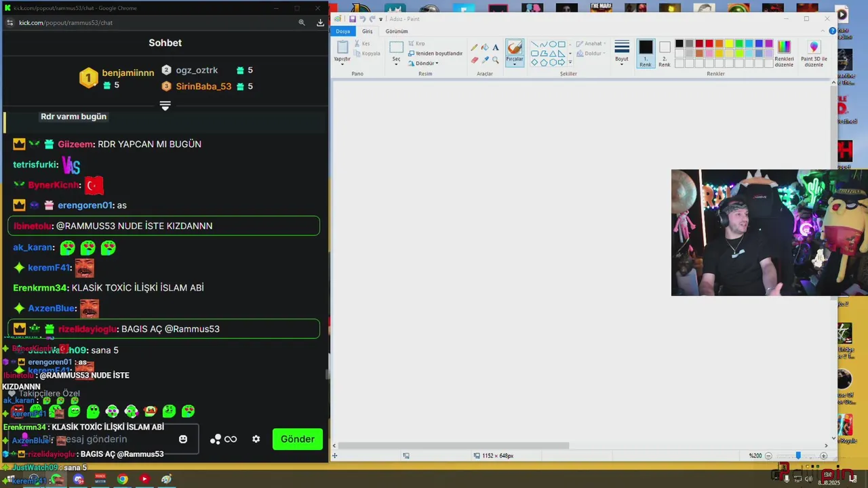Screen dimensions: 868x488
Task: Open chat settings gear icon
Action: click(x=256, y=439)
